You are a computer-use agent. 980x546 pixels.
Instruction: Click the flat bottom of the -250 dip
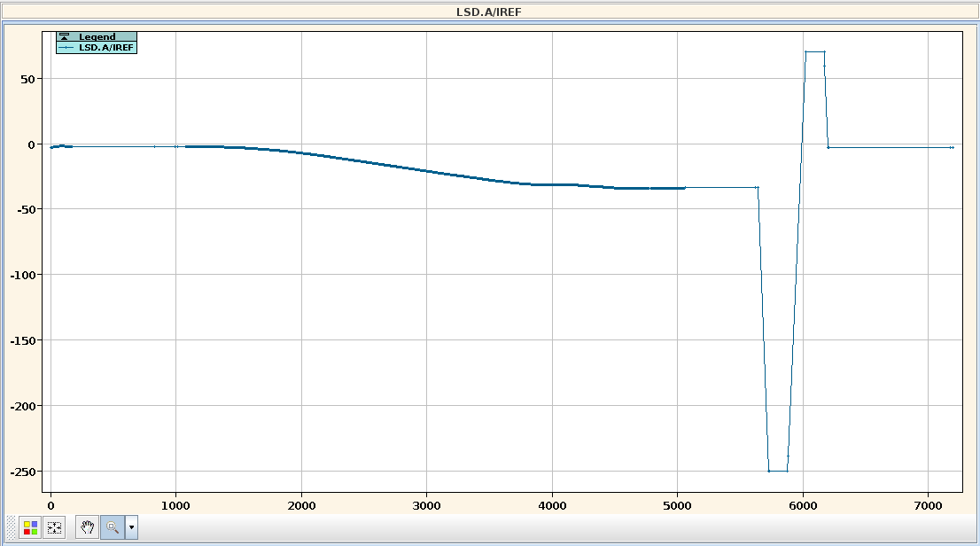click(x=777, y=471)
